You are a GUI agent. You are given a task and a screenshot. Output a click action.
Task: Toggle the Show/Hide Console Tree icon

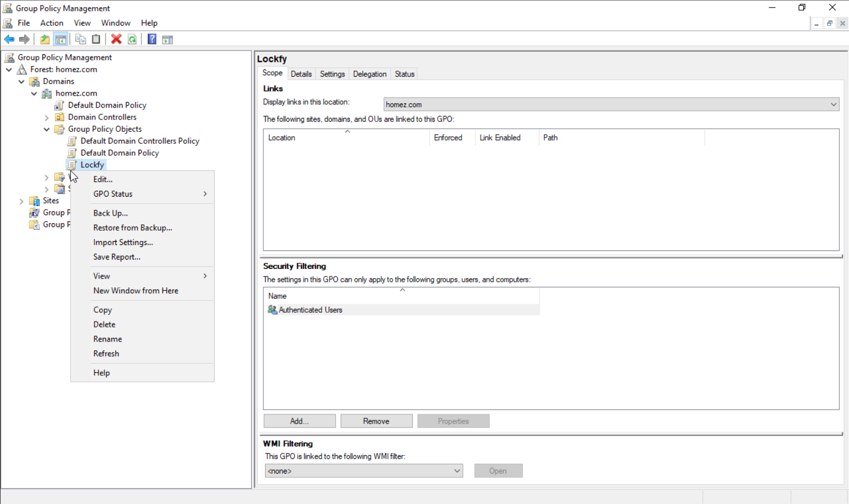click(61, 39)
